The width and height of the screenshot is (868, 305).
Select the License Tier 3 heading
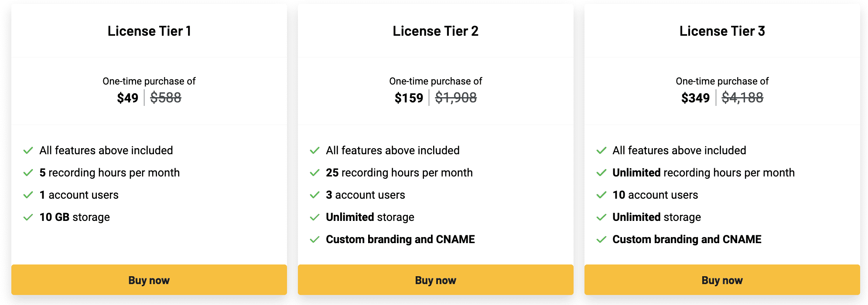[x=722, y=31]
